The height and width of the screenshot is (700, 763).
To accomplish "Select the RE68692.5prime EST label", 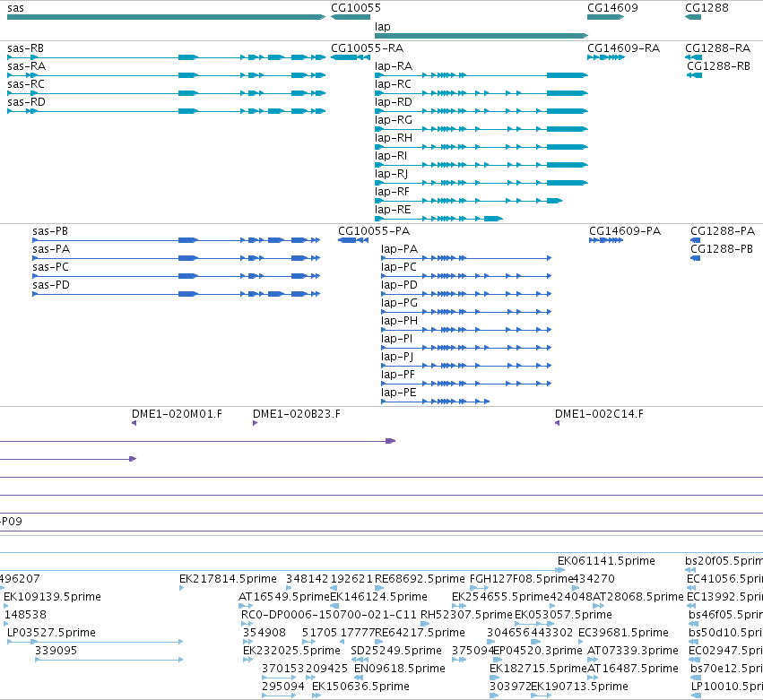I will tap(420, 579).
